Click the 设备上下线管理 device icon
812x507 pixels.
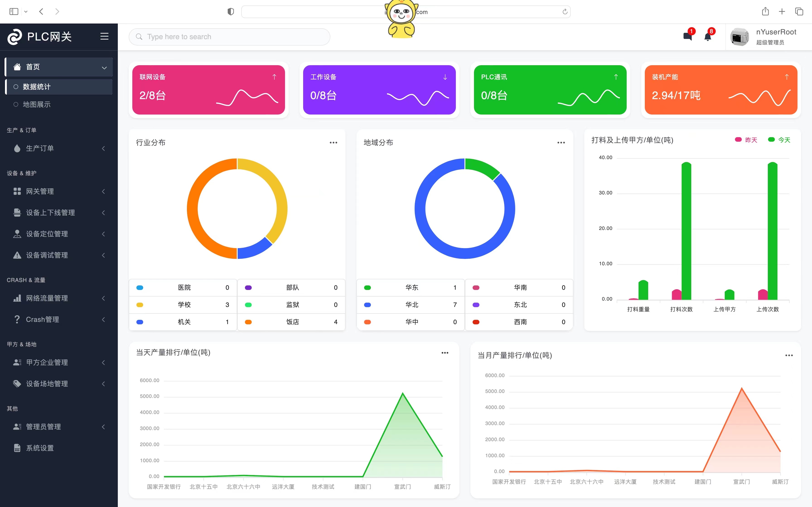coord(16,212)
